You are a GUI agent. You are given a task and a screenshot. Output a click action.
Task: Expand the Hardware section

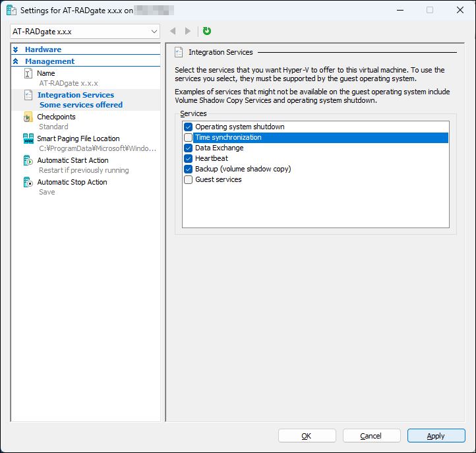16,49
